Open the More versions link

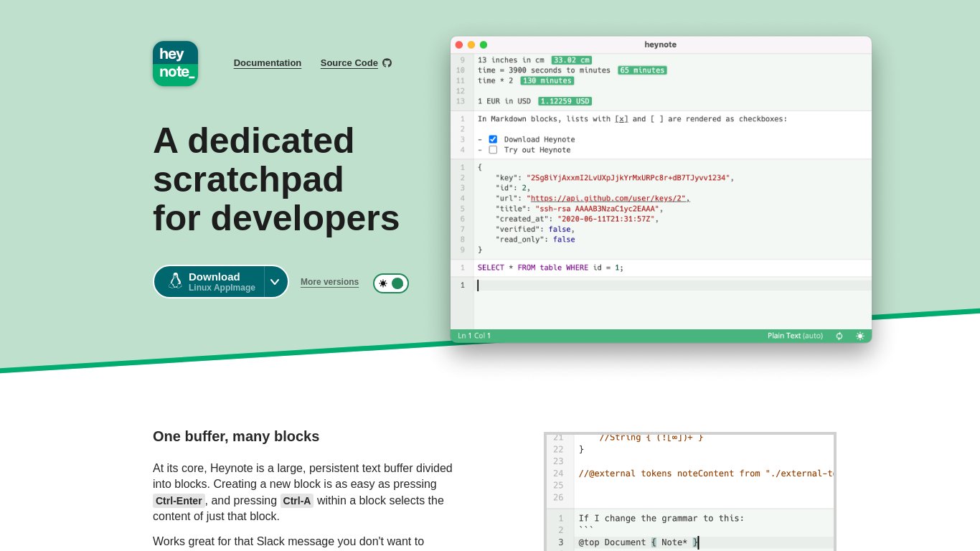point(329,282)
